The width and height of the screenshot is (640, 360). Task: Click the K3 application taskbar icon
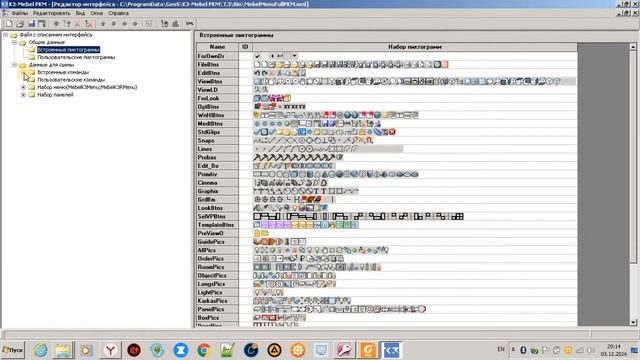pyautogui.click(x=391, y=350)
